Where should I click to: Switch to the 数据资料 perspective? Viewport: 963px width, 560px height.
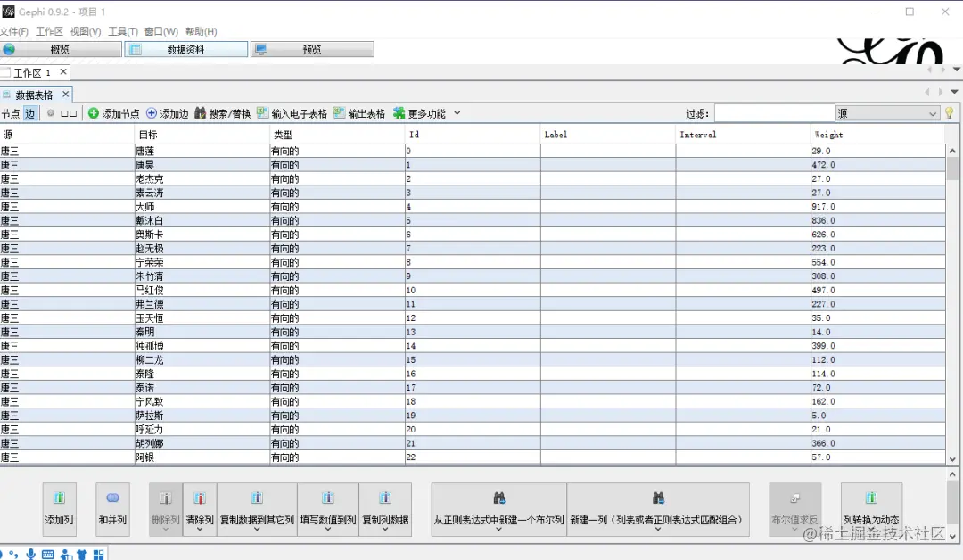coord(186,50)
